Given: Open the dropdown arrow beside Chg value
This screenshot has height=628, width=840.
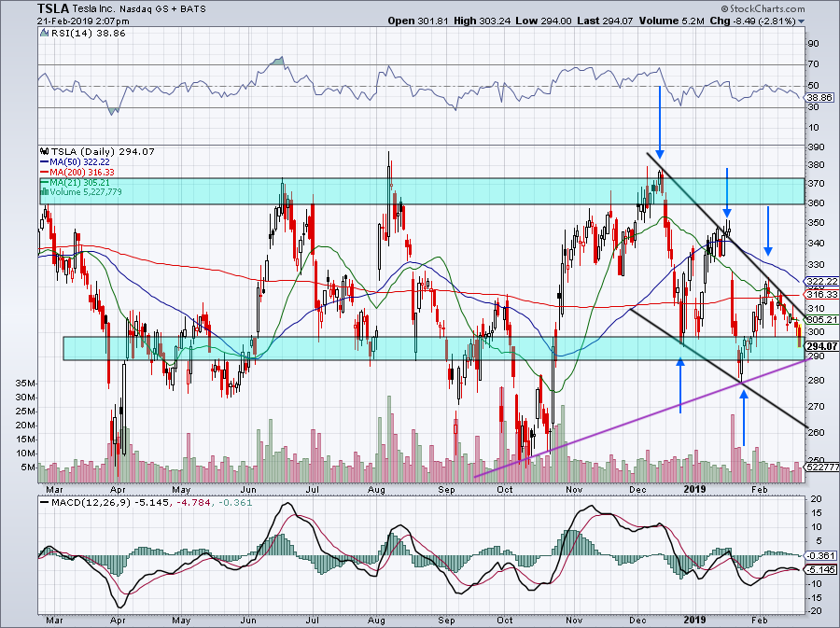Looking at the screenshot, I should click(x=802, y=21).
